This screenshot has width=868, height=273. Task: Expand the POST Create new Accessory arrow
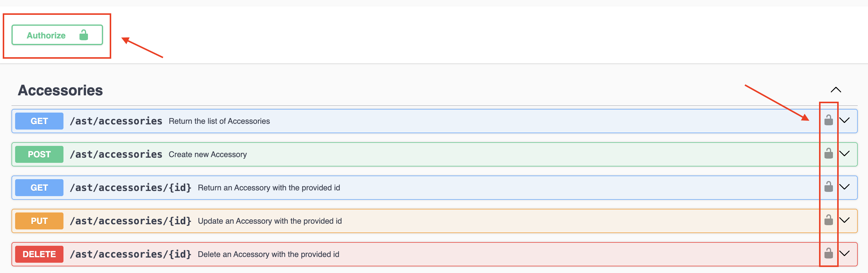click(x=844, y=153)
